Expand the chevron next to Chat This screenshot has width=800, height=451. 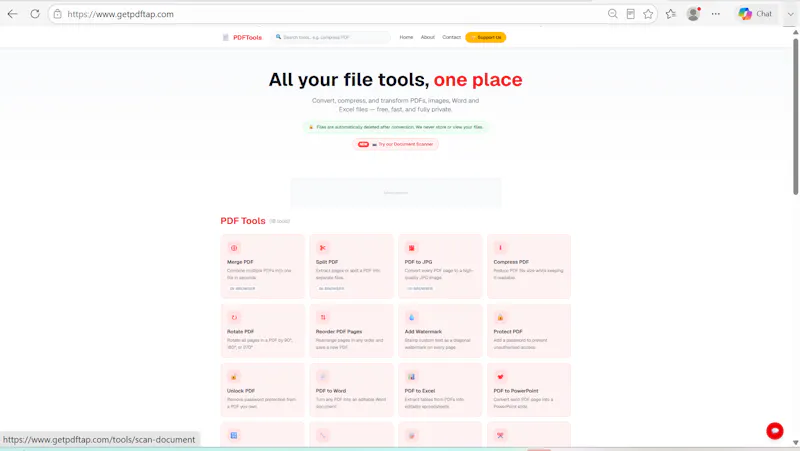point(790,14)
